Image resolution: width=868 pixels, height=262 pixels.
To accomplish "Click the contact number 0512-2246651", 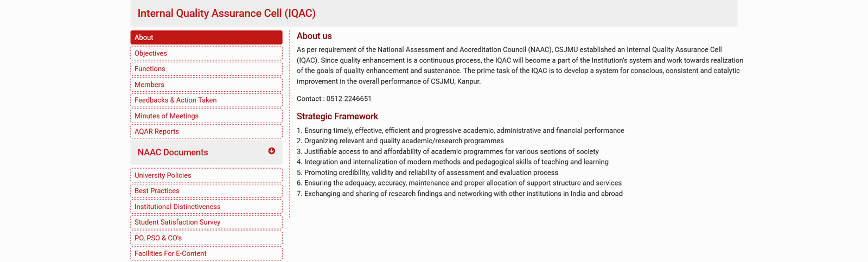I will 349,99.
